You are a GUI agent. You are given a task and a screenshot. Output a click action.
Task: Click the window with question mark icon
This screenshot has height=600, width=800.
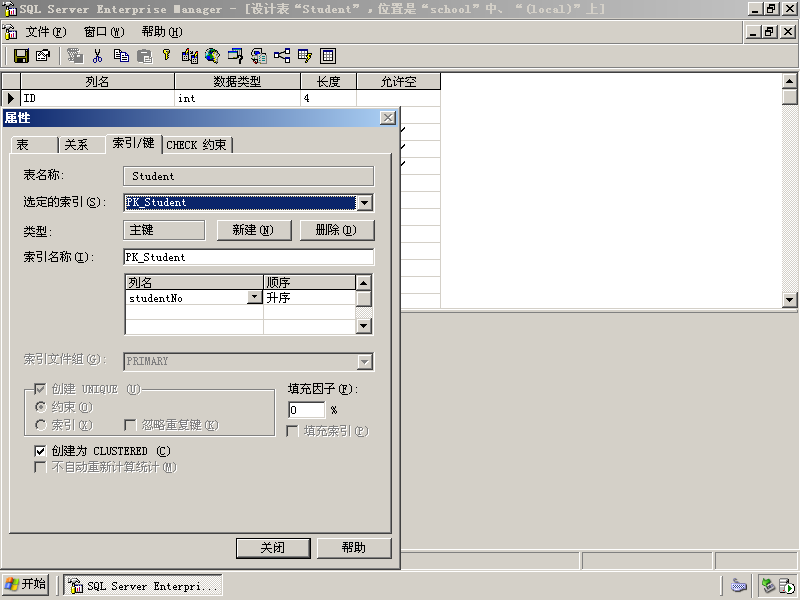click(235, 56)
